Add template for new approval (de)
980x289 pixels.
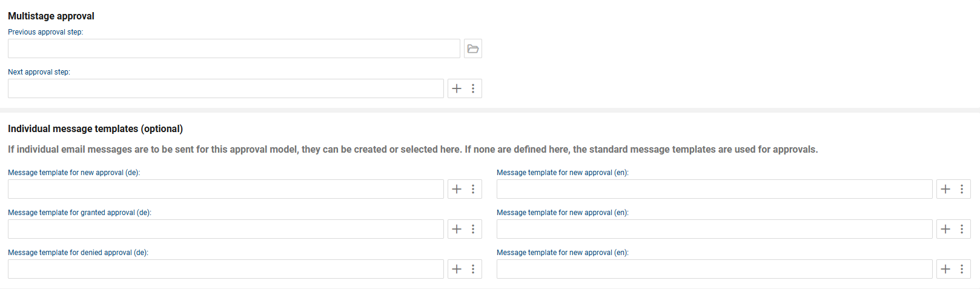pos(457,189)
